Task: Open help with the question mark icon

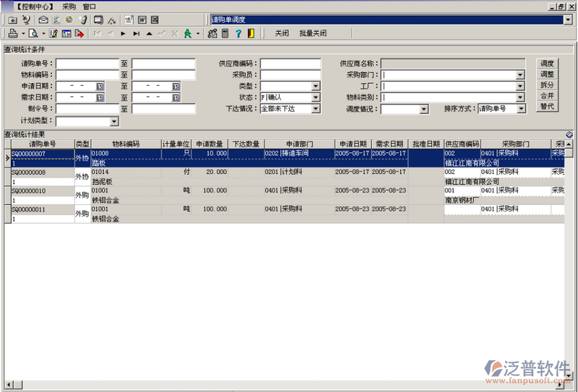Action: (238, 33)
